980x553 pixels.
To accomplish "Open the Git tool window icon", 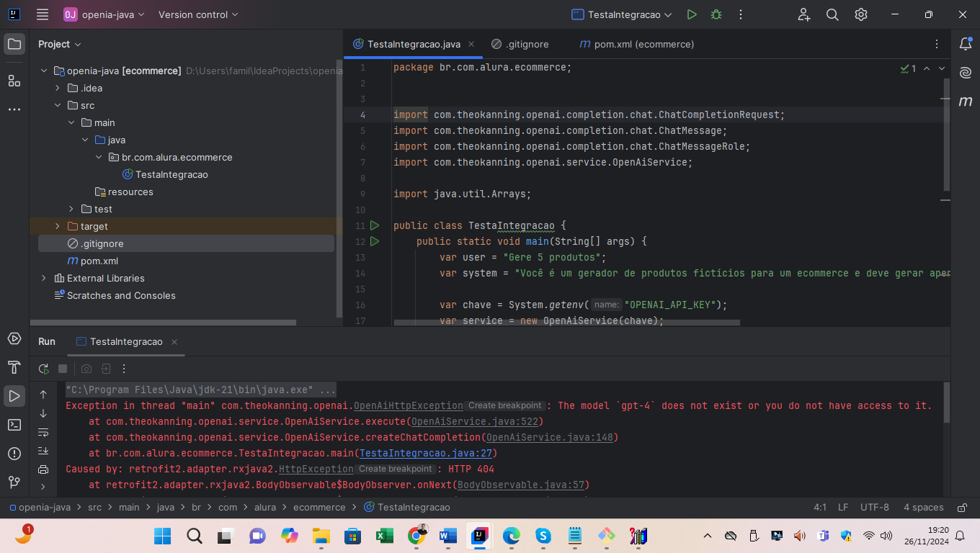I will pyautogui.click(x=14, y=482).
